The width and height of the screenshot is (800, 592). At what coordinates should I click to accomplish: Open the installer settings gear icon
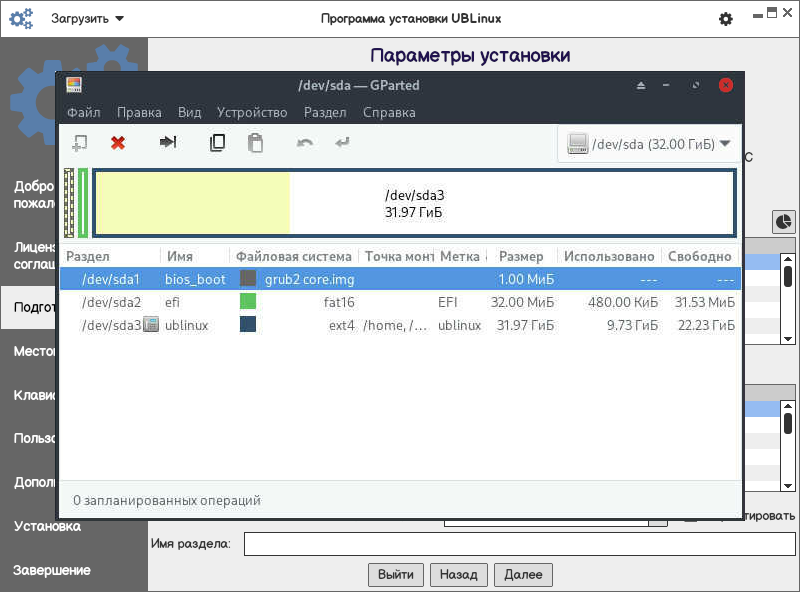tap(726, 19)
